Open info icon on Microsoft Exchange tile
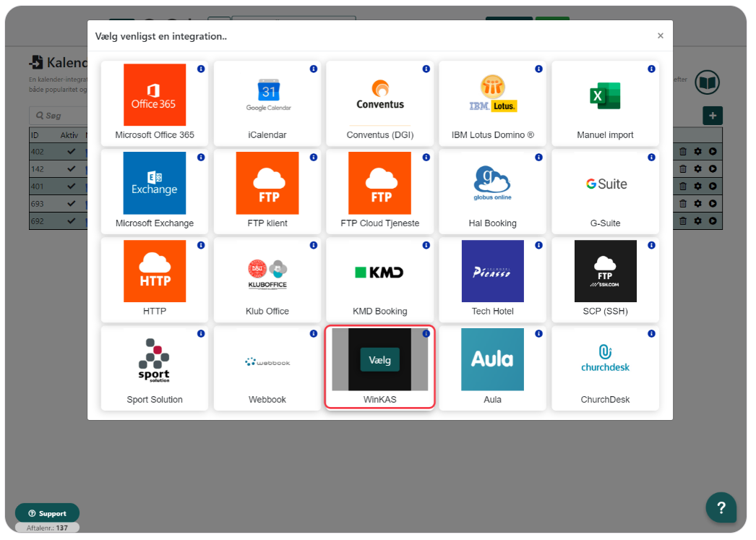This screenshot has width=756, height=540. tap(201, 157)
